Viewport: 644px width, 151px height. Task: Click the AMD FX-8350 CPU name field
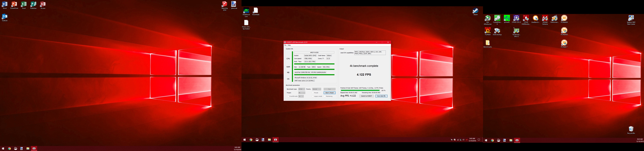314,52
